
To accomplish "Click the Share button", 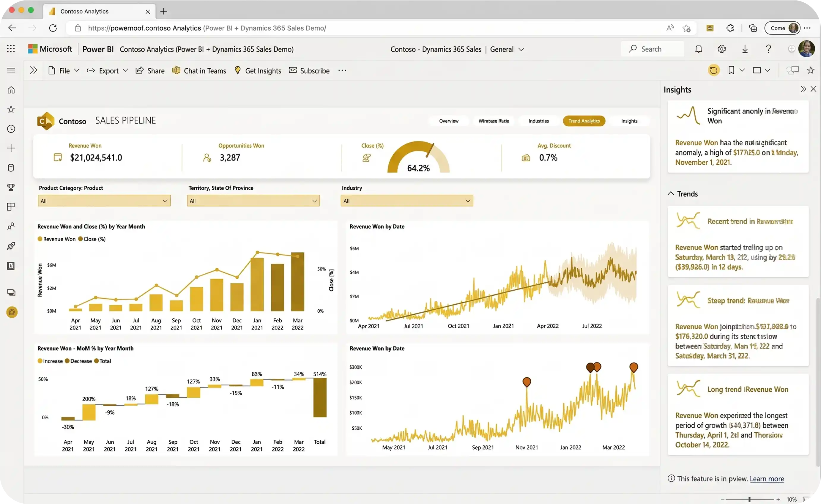I will click(150, 70).
